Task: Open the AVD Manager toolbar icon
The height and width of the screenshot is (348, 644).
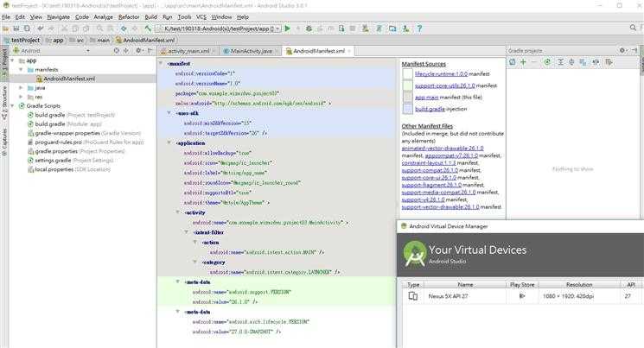Action: tap(365, 28)
